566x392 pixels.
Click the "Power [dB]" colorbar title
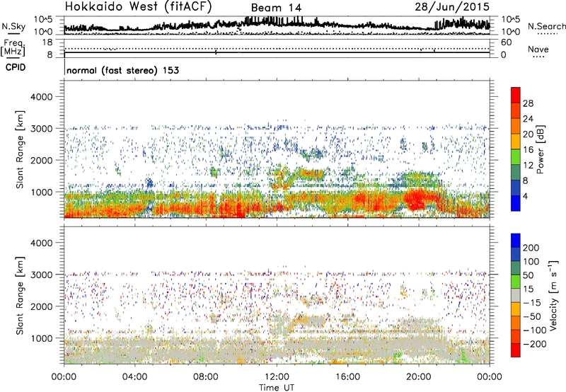540,149
